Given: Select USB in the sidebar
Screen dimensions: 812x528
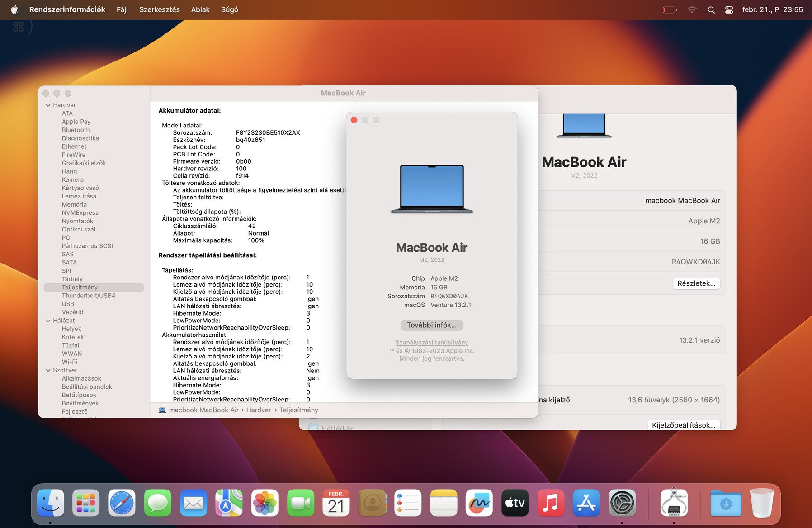Looking at the screenshot, I should click(68, 304).
